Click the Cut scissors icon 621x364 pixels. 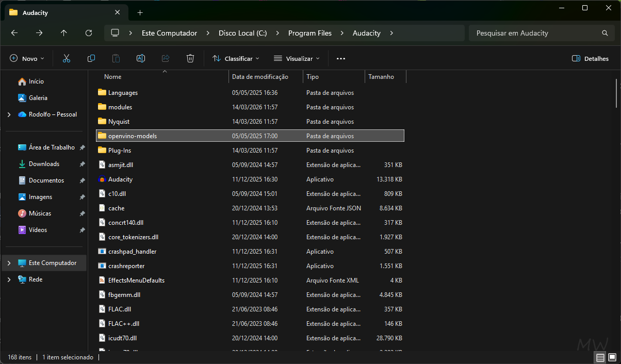(66, 59)
